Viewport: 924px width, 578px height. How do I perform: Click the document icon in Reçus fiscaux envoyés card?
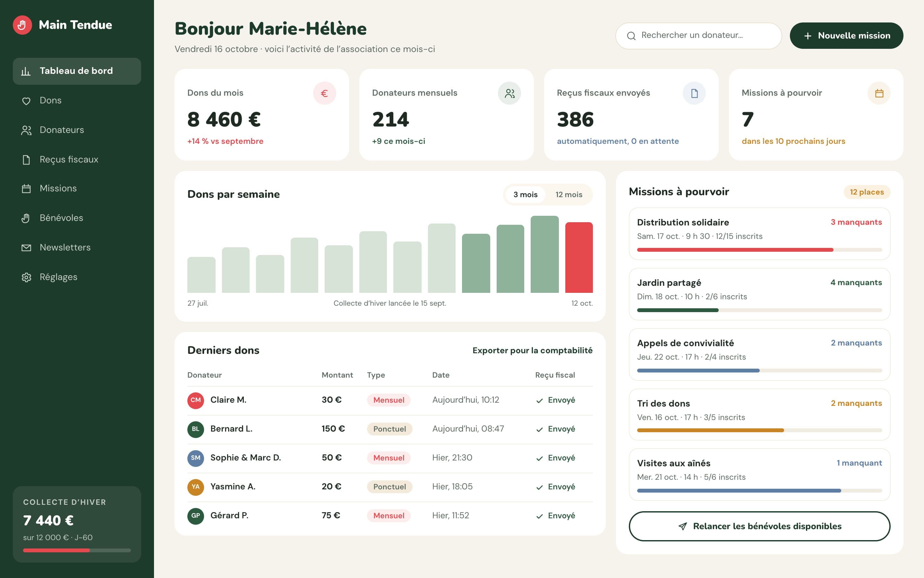coord(694,93)
